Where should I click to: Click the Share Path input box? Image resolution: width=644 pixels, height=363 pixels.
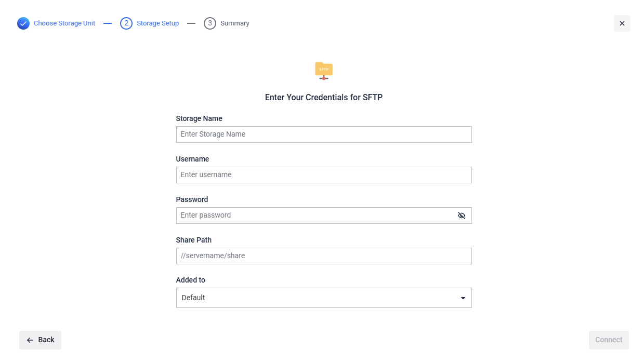tap(324, 256)
